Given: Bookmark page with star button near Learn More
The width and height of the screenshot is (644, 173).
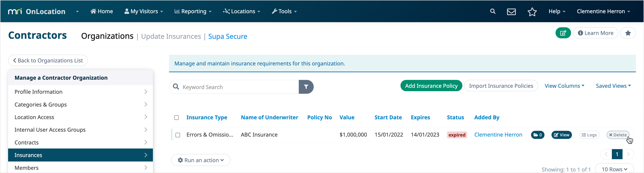Looking at the screenshot, I should tap(628, 33).
